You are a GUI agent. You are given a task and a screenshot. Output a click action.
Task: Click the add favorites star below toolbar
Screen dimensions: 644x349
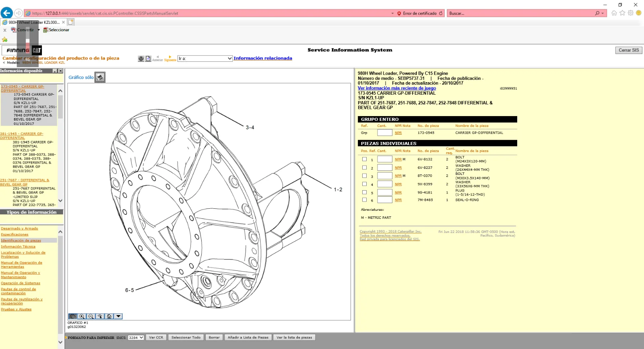(5, 39)
